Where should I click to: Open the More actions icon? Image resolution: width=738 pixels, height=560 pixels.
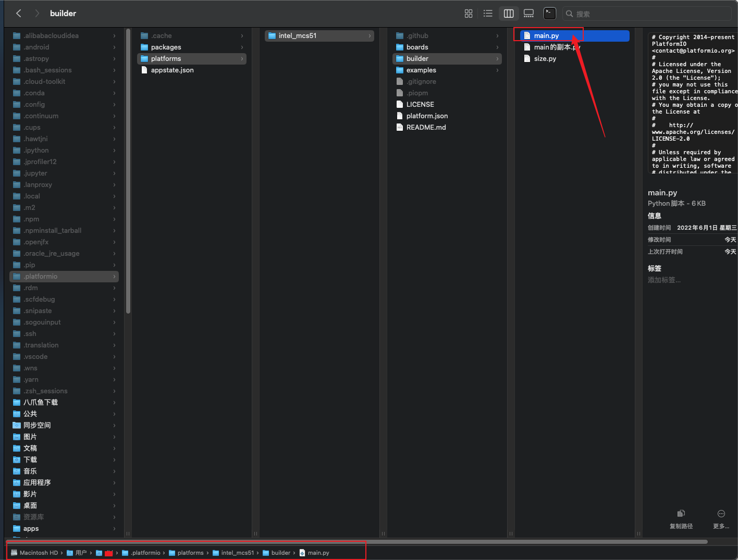(x=721, y=514)
